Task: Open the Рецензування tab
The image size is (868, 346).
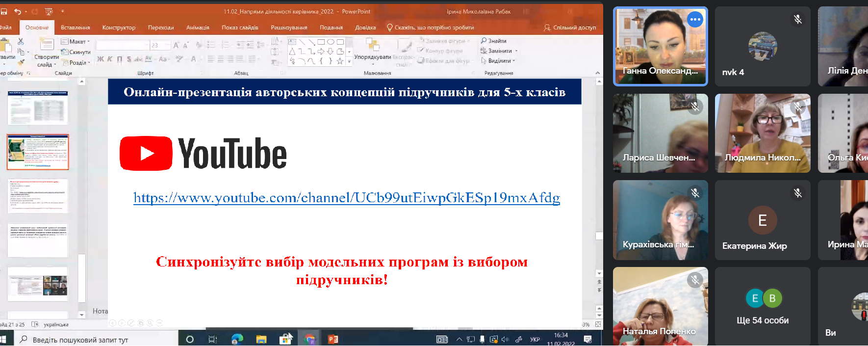Action: tap(289, 27)
